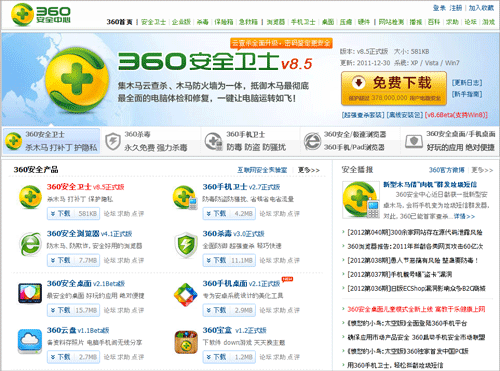Select the 360杀毒 tab below banner
Viewport: 500px width, 371px height.
click(151, 141)
